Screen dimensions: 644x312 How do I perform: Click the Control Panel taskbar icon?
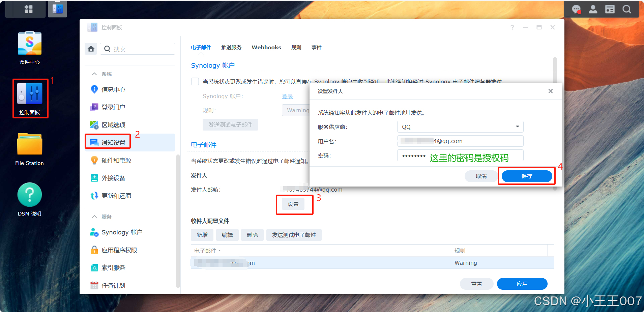(57, 9)
